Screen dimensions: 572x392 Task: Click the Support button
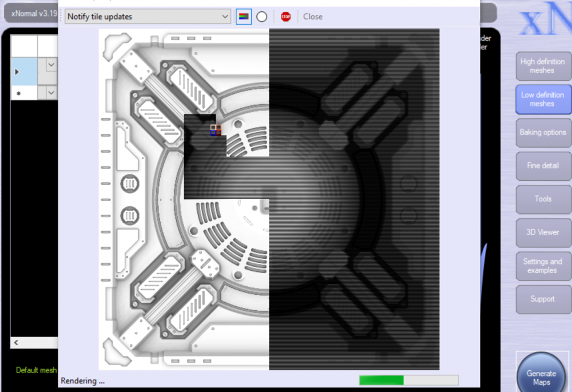click(x=542, y=299)
